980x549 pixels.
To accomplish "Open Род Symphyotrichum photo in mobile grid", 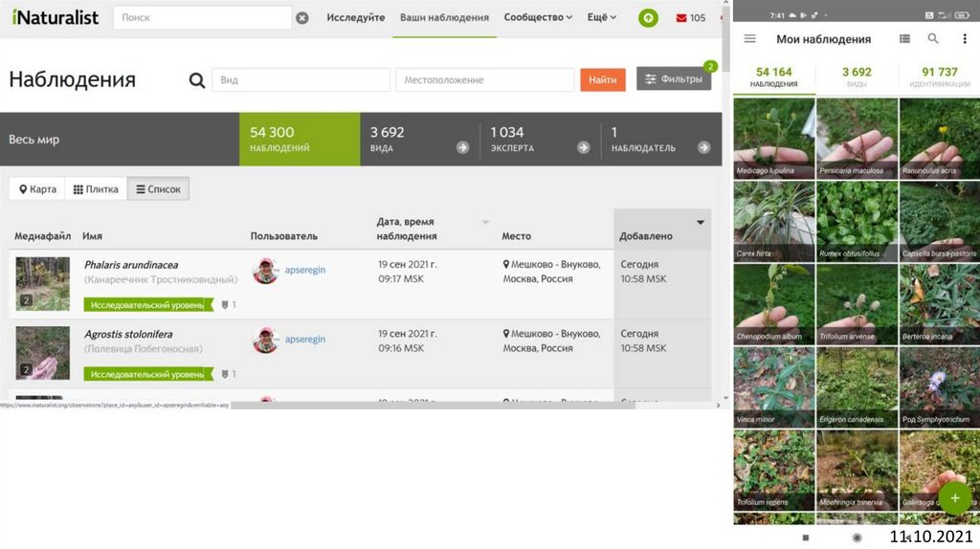I will pos(940,387).
